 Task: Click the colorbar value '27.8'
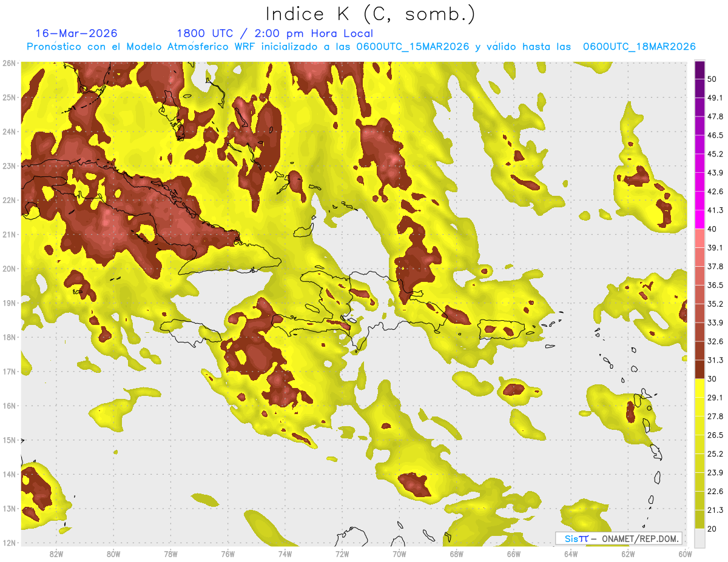click(716, 416)
